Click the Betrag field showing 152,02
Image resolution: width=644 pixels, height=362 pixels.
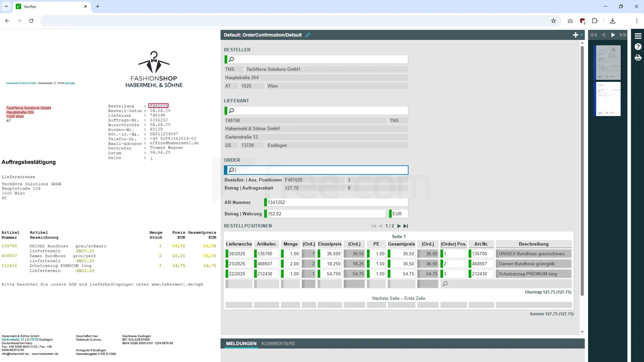tap(326, 214)
